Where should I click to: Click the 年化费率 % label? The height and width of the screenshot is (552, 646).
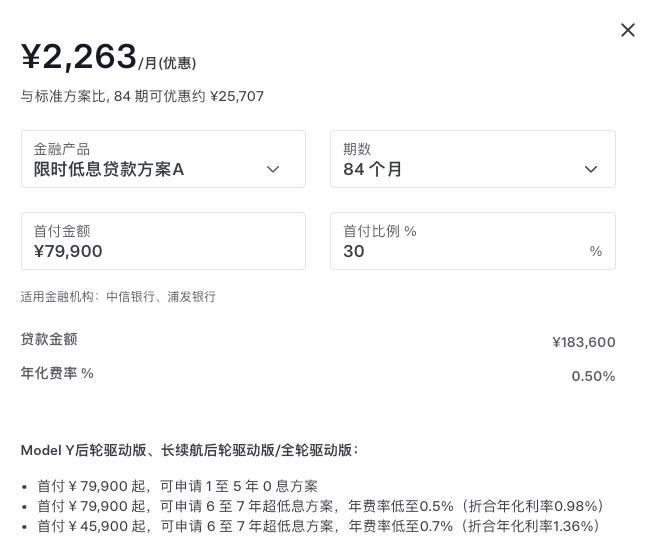(57, 373)
